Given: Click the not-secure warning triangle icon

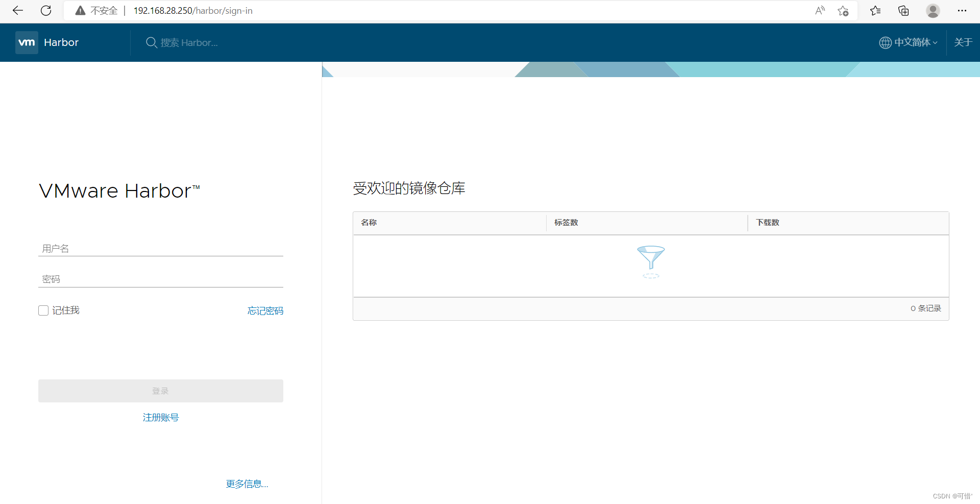Looking at the screenshot, I should [80, 11].
